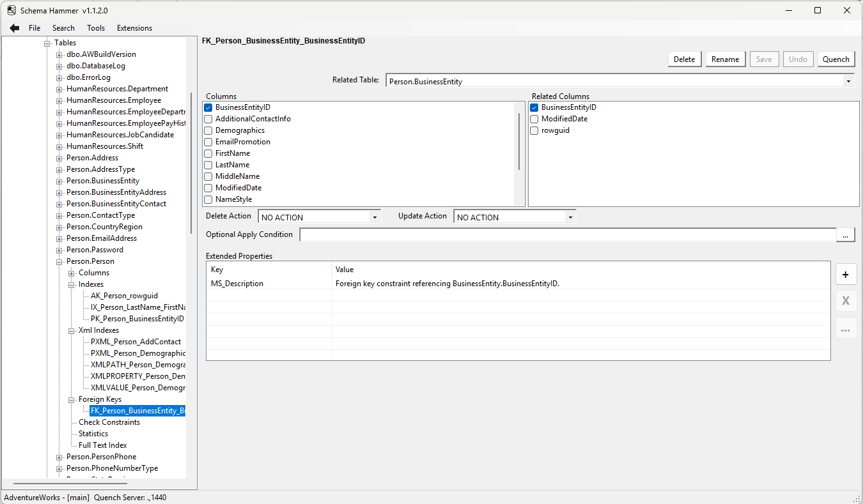Uncheck BusinessEntityID in the Columns list

[208, 107]
